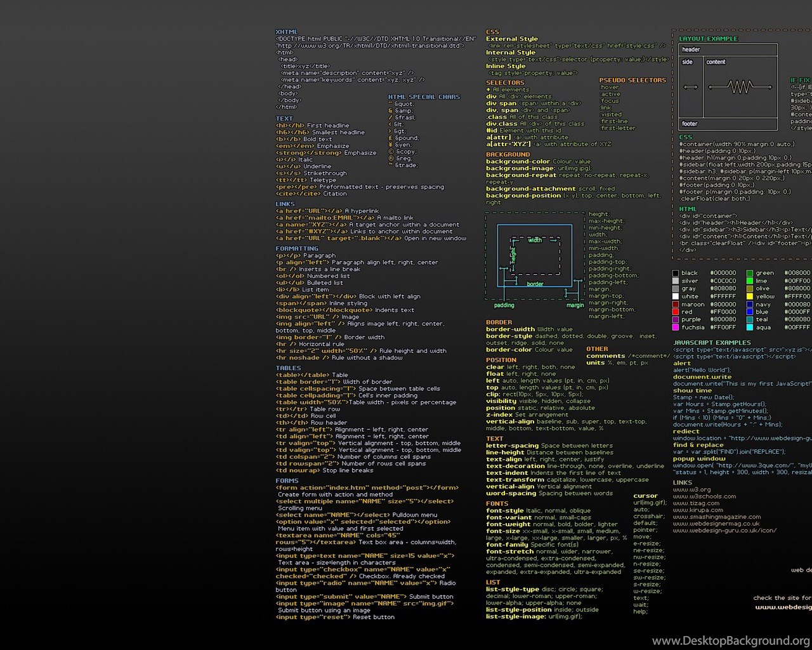Click the footer box in layout example
The image size is (812, 650).
[728, 124]
